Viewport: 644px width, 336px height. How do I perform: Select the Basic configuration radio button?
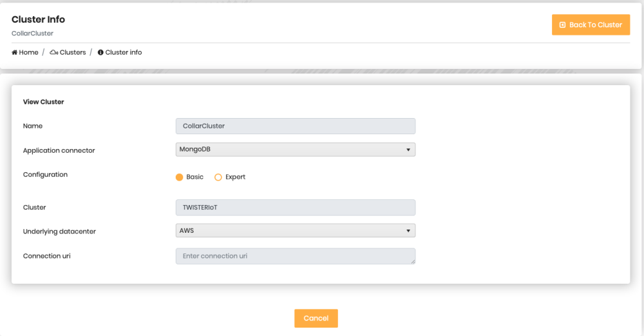[x=180, y=177]
